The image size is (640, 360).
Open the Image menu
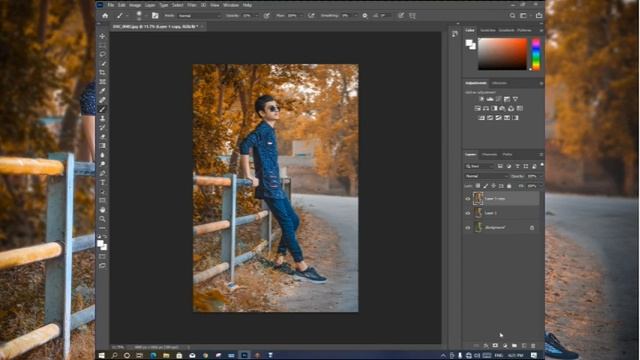(x=135, y=5)
